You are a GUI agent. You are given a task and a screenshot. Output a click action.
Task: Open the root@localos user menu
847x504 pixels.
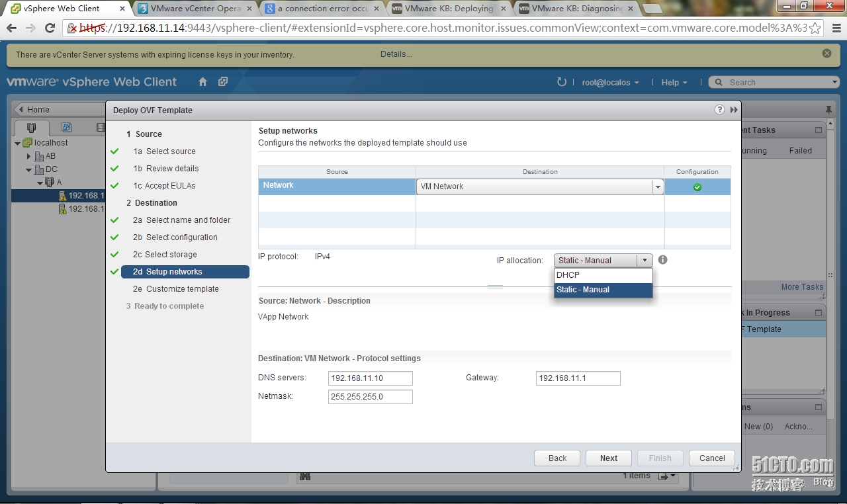coord(610,83)
